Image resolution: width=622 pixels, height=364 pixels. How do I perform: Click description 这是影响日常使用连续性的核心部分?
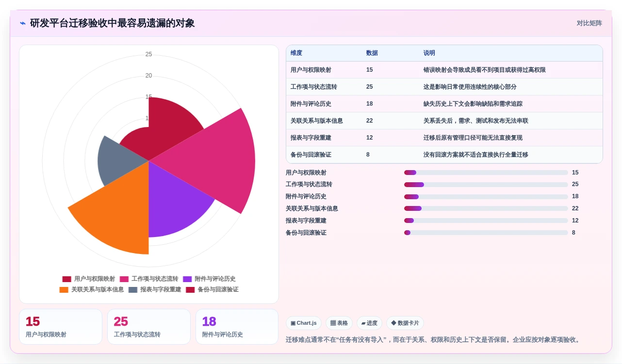(x=470, y=87)
